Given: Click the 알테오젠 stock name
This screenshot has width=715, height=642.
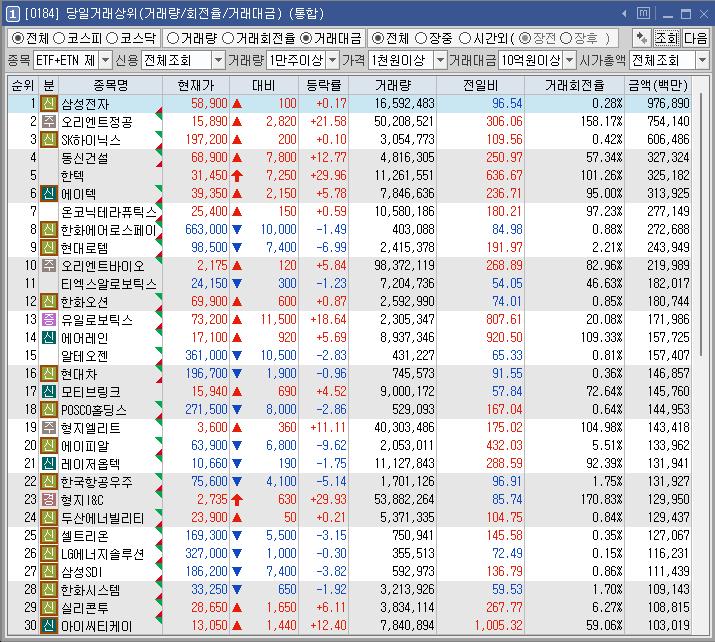Looking at the screenshot, I should 85,356.
